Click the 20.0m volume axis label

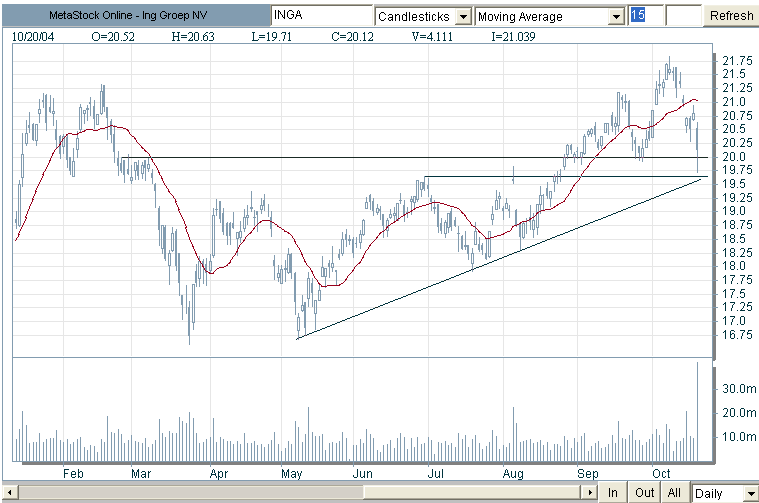coord(739,412)
